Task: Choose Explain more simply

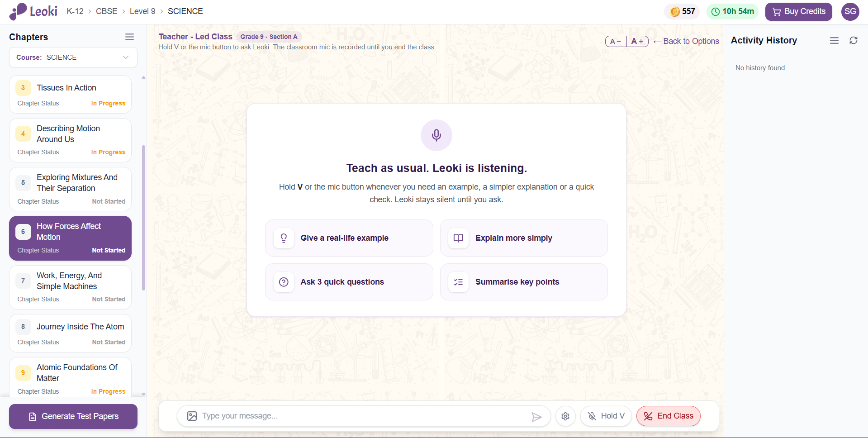Action: coord(524,238)
